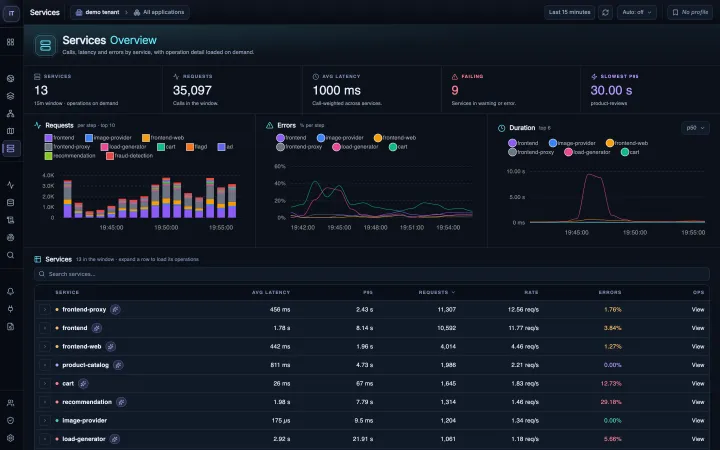Click the sidebar search magnifier icon
The image size is (720, 450).
coord(11,255)
